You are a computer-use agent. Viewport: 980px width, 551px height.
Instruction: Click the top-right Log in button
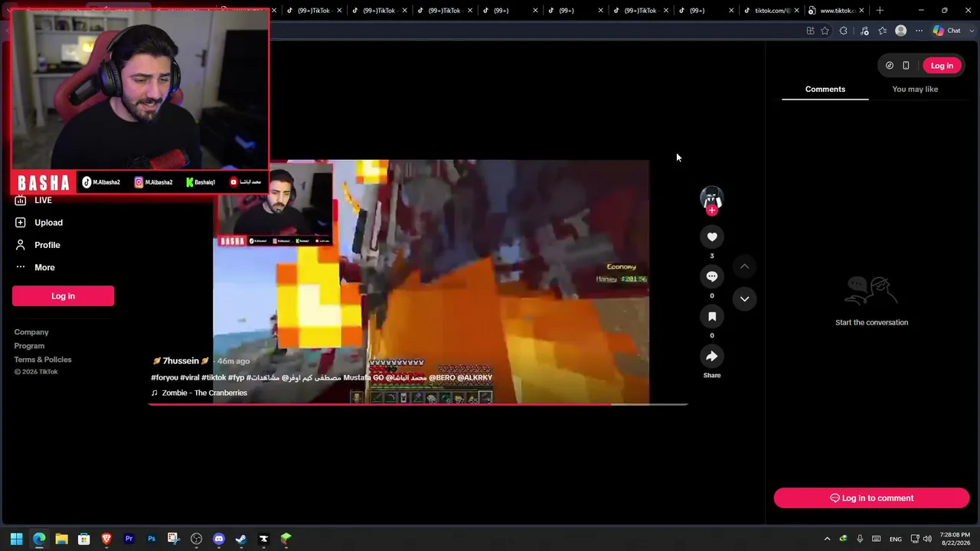point(942,66)
